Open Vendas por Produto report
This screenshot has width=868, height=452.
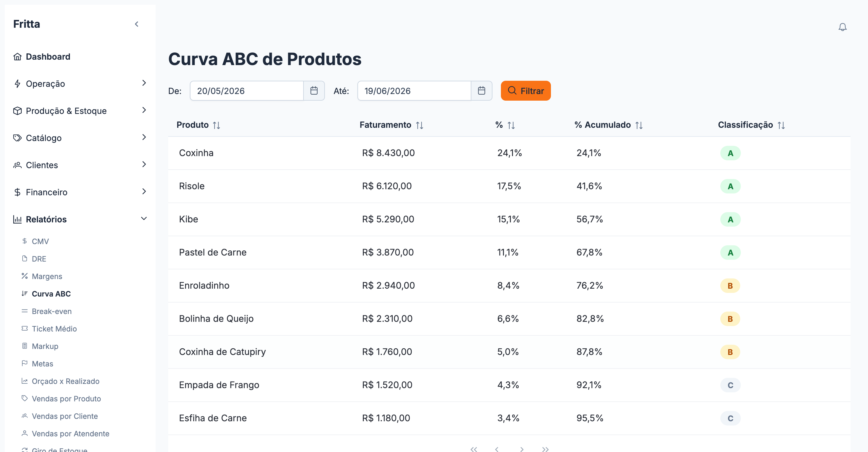(x=66, y=399)
